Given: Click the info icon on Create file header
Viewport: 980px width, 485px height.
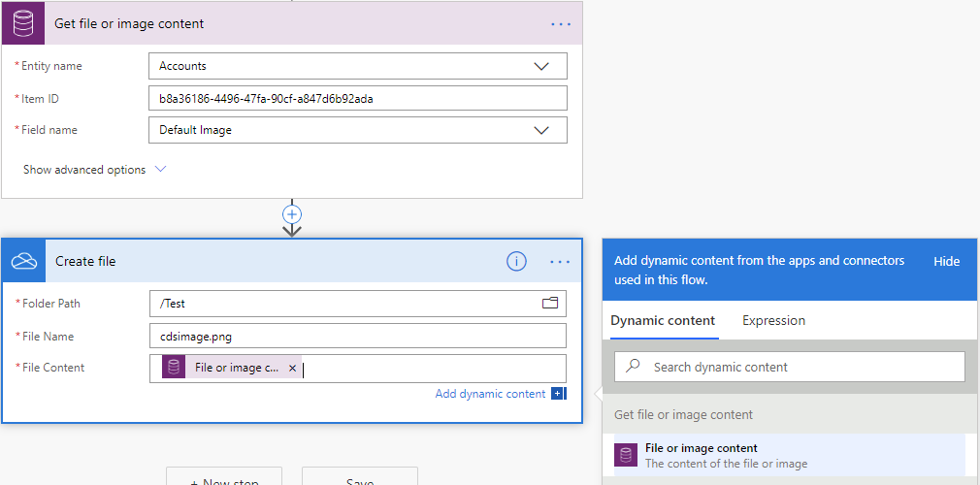Looking at the screenshot, I should point(517,261).
